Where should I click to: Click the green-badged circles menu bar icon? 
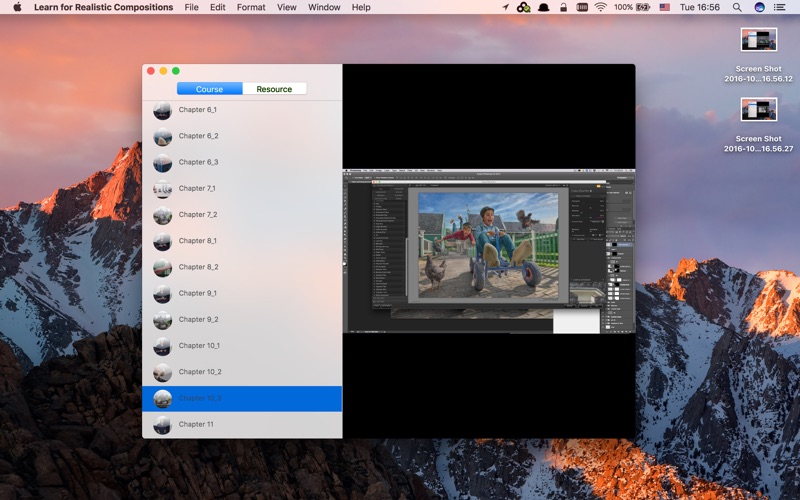click(523, 7)
